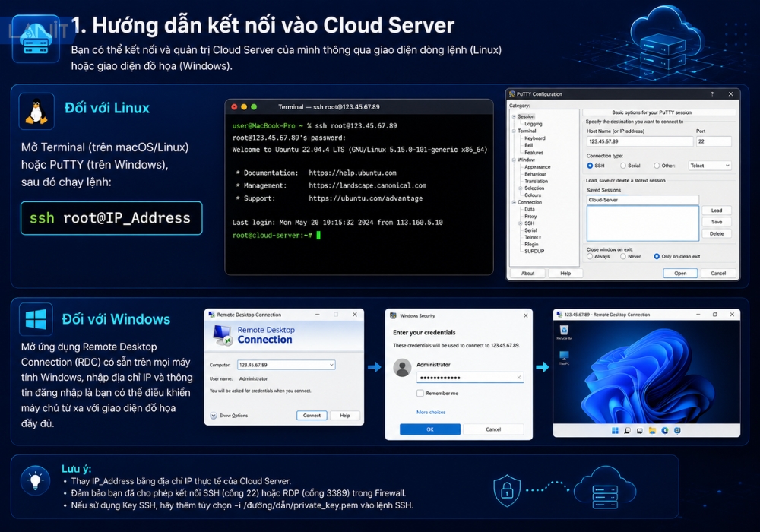Clear the password field with its X
This screenshot has width=760, height=532.
click(x=518, y=378)
